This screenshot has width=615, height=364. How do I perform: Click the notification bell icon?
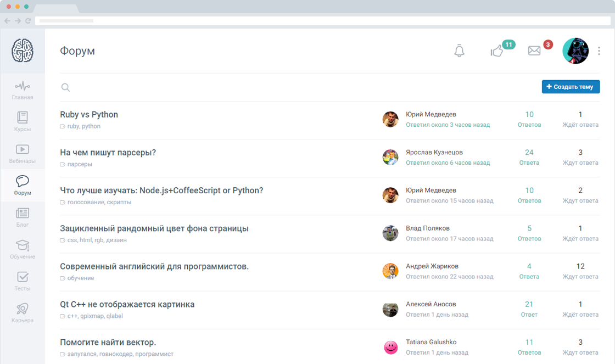tap(459, 51)
